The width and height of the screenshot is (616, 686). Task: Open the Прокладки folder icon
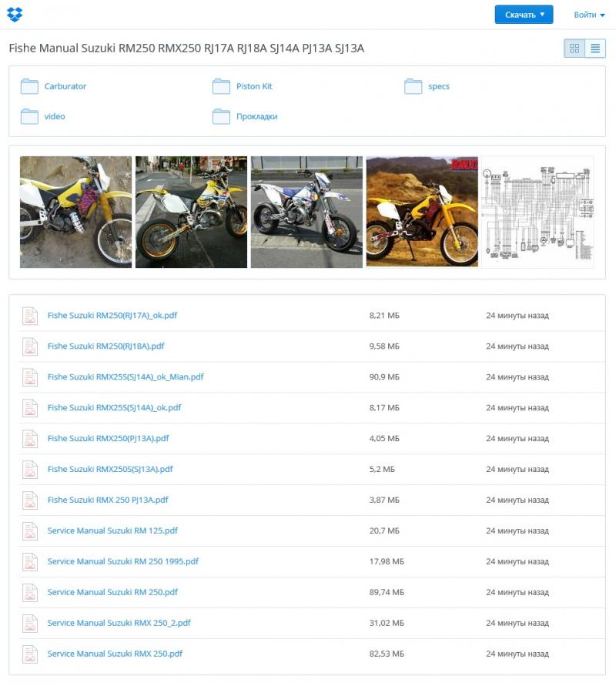pos(222,116)
